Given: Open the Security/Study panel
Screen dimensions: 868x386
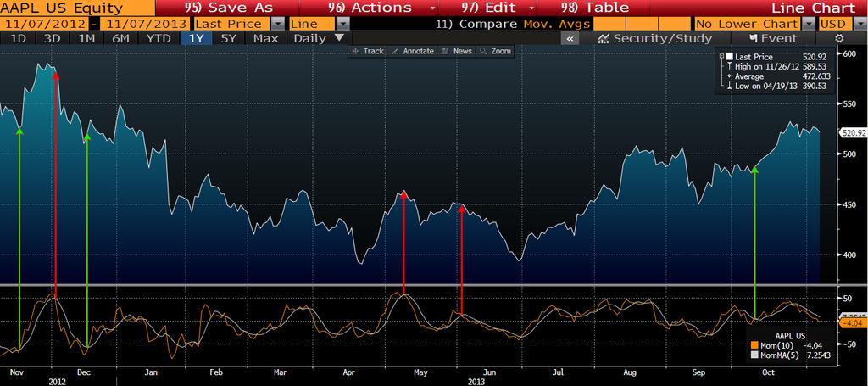Looking at the screenshot, I should point(655,38).
